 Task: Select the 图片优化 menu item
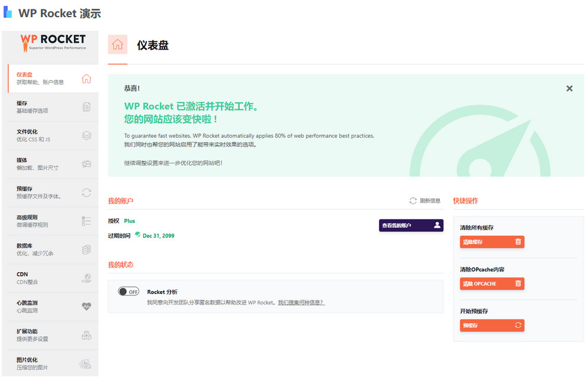pyautogui.click(x=53, y=363)
